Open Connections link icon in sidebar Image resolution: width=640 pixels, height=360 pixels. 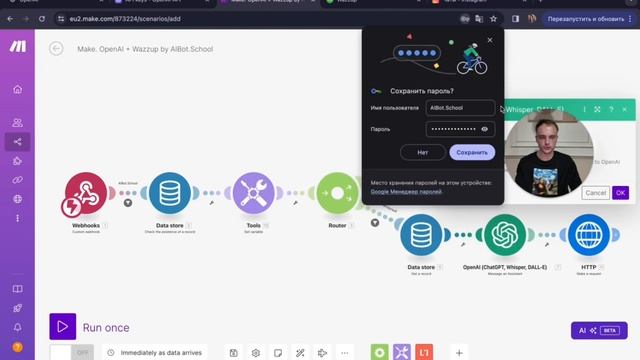[x=18, y=180]
